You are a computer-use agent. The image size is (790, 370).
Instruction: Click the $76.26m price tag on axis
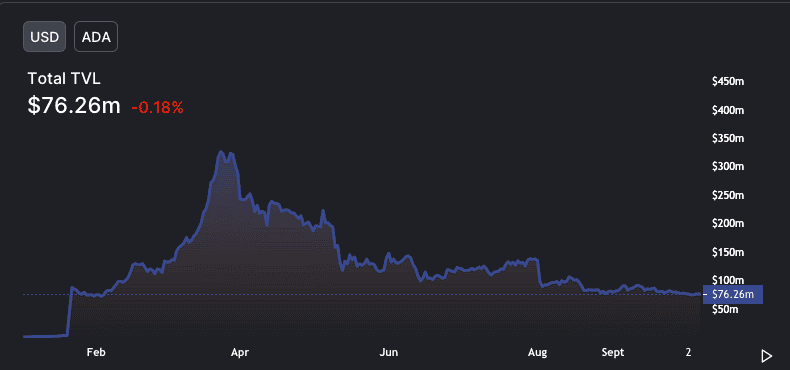point(733,294)
